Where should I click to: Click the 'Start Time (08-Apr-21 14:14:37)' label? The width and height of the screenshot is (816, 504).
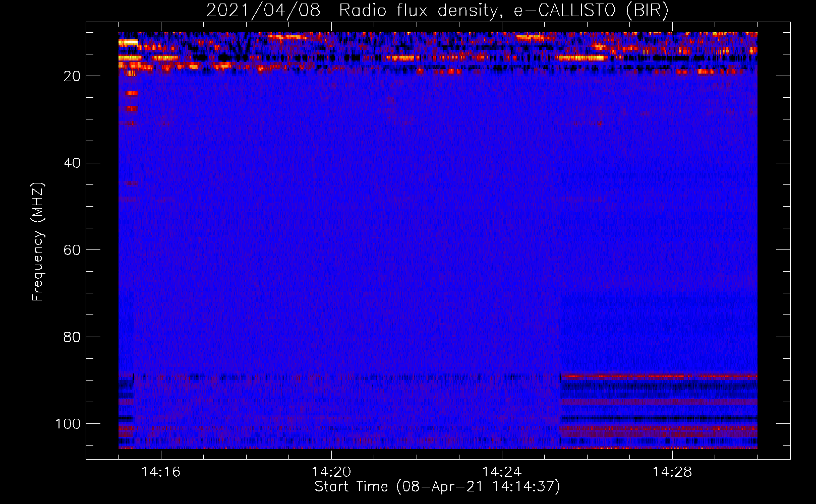click(x=437, y=487)
